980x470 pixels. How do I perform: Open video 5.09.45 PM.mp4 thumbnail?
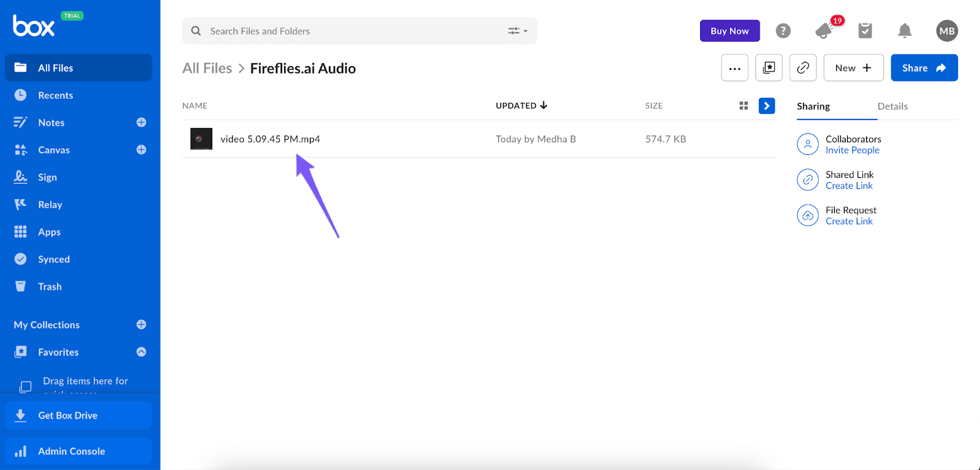[x=202, y=139]
